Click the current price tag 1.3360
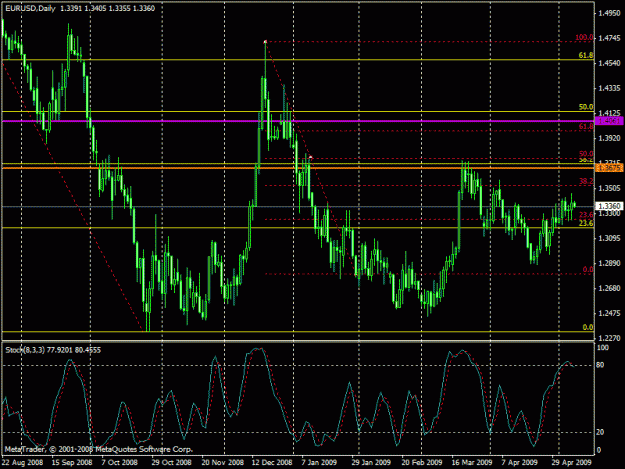Viewport: 625px width, 469px height. point(609,206)
